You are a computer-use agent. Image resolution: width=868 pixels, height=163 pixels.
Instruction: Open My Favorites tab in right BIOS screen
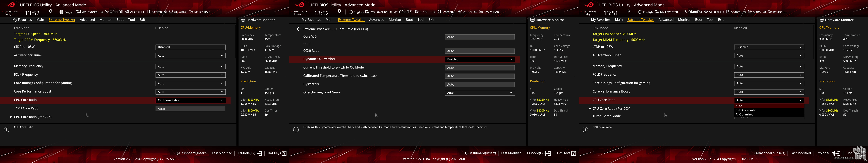[601, 20]
